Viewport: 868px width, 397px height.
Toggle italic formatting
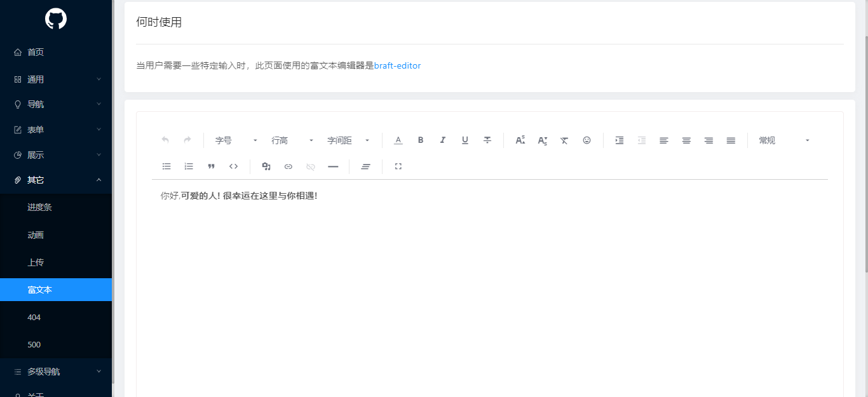click(x=443, y=140)
